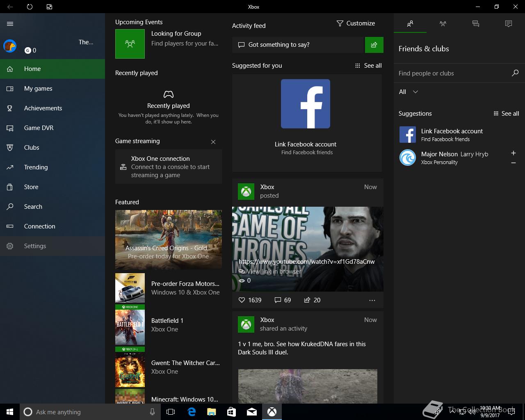The image size is (525, 420).
Task: Click the profile avatar picture
Action: click(x=10, y=46)
